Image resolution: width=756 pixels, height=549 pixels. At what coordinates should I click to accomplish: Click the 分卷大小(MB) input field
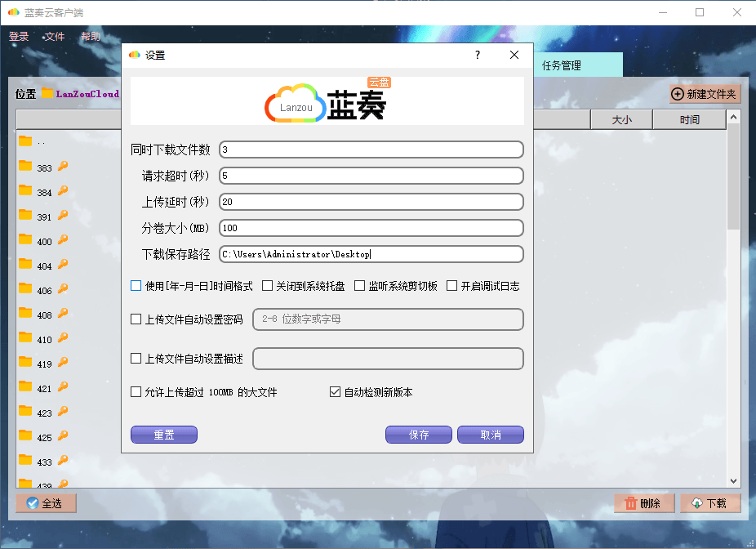pyautogui.click(x=371, y=228)
